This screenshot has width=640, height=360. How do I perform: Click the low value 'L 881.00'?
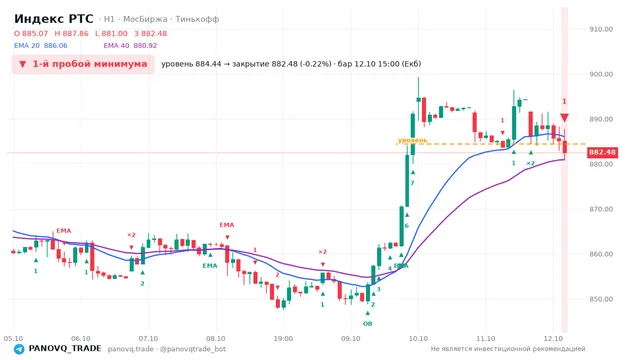pyautogui.click(x=111, y=33)
